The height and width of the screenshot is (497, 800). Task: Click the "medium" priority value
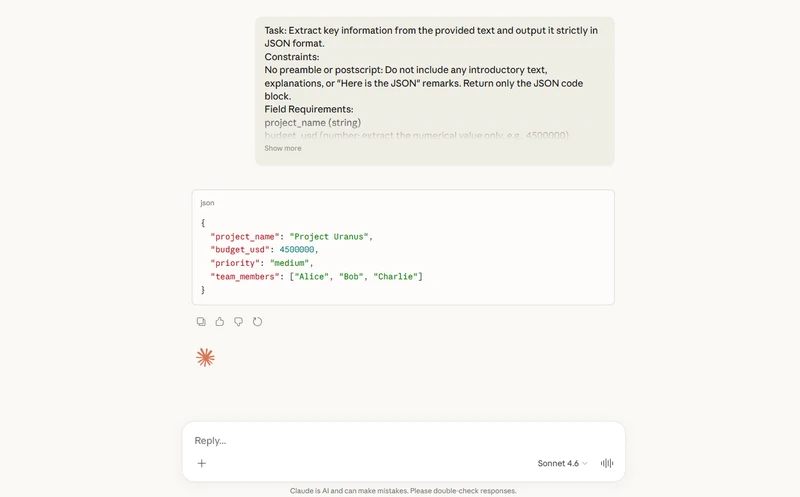coord(289,263)
